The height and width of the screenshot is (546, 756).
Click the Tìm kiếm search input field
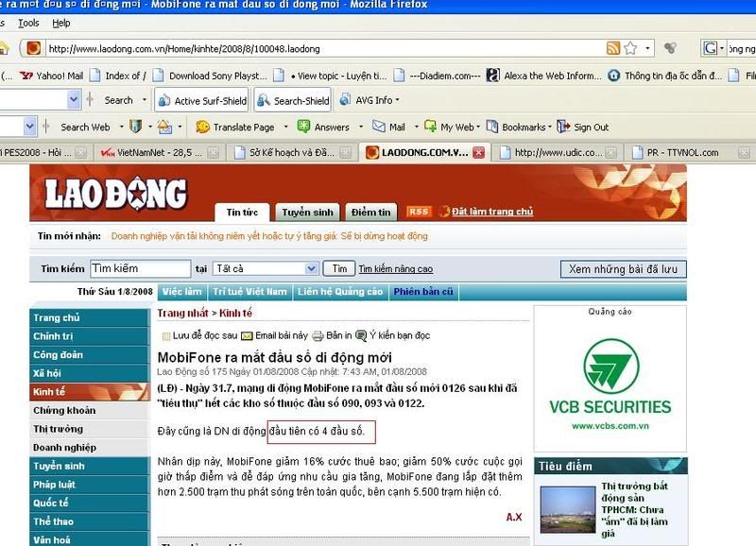coord(140,268)
